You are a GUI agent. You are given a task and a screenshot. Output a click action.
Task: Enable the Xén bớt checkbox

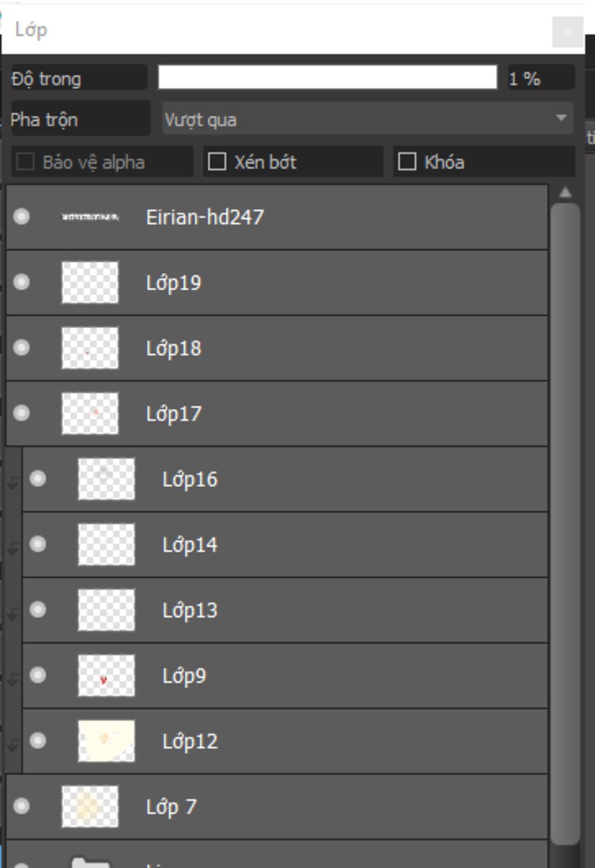point(217,161)
